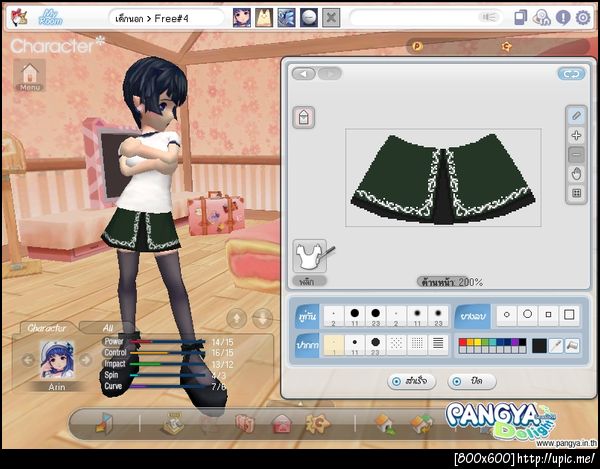Click the house with swap arrows icon
This screenshot has height=469, width=600.
[x=421, y=425]
